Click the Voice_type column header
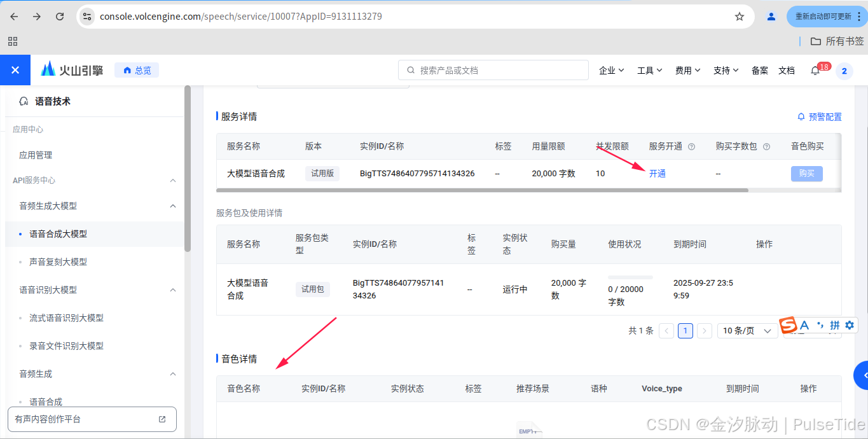This screenshot has height=439, width=868. click(662, 389)
